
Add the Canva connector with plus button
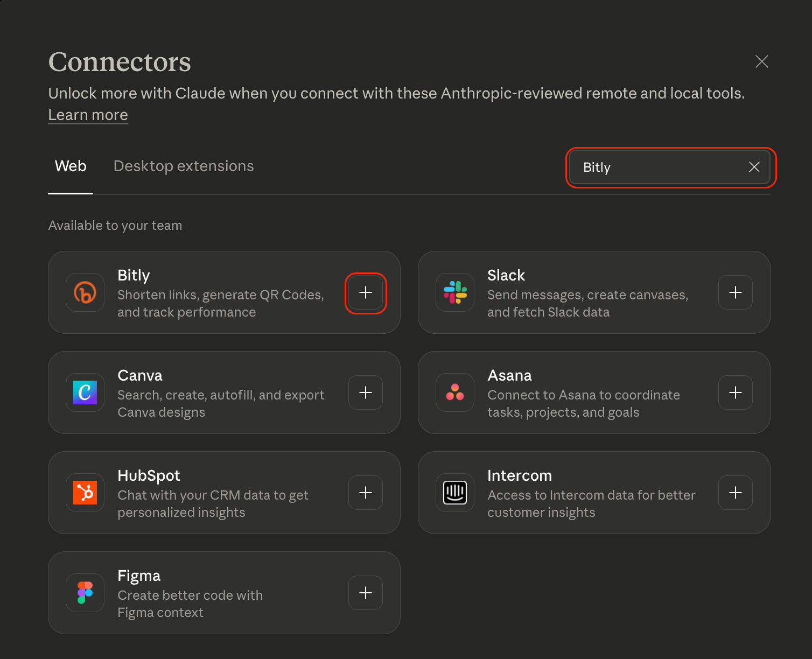(x=366, y=392)
